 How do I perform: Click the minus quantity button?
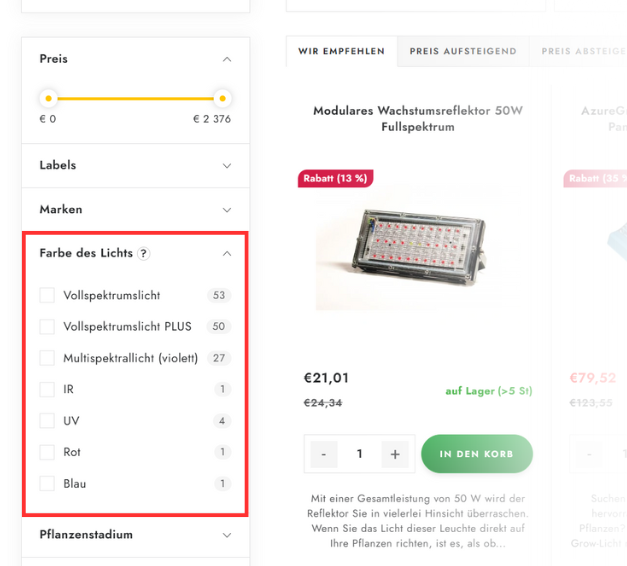pos(324,454)
